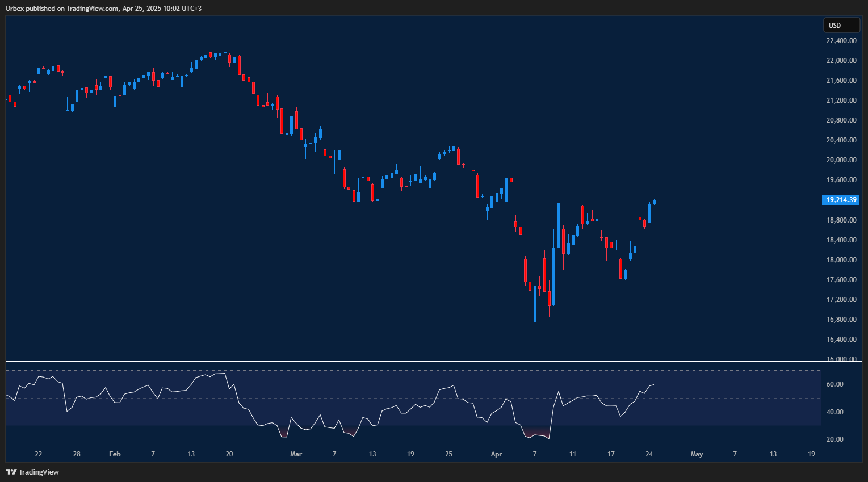Select the USD currency button
Image resolution: width=868 pixels, height=482 pixels.
coord(841,25)
